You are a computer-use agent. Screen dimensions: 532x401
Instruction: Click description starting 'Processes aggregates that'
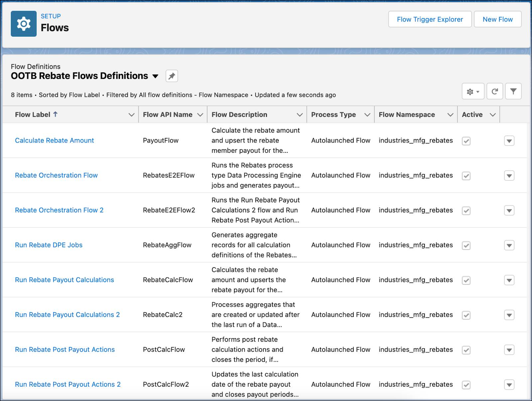[255, 315]
